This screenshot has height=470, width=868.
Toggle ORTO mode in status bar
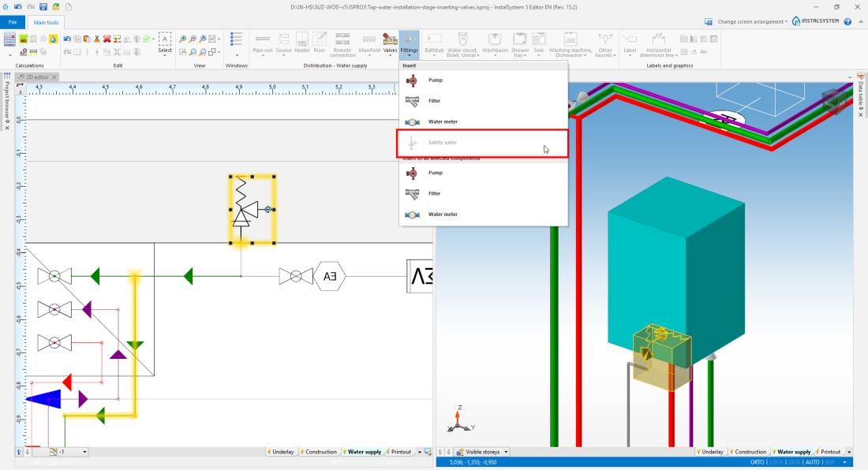758,462
